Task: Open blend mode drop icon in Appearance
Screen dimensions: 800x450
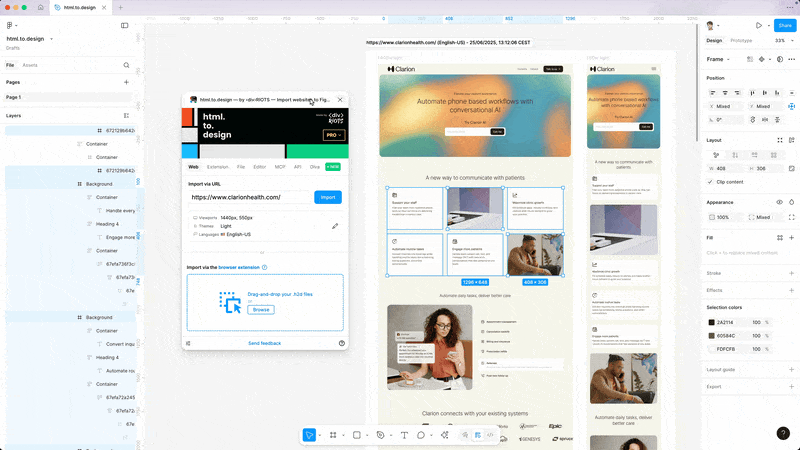Action: (791, 202)
